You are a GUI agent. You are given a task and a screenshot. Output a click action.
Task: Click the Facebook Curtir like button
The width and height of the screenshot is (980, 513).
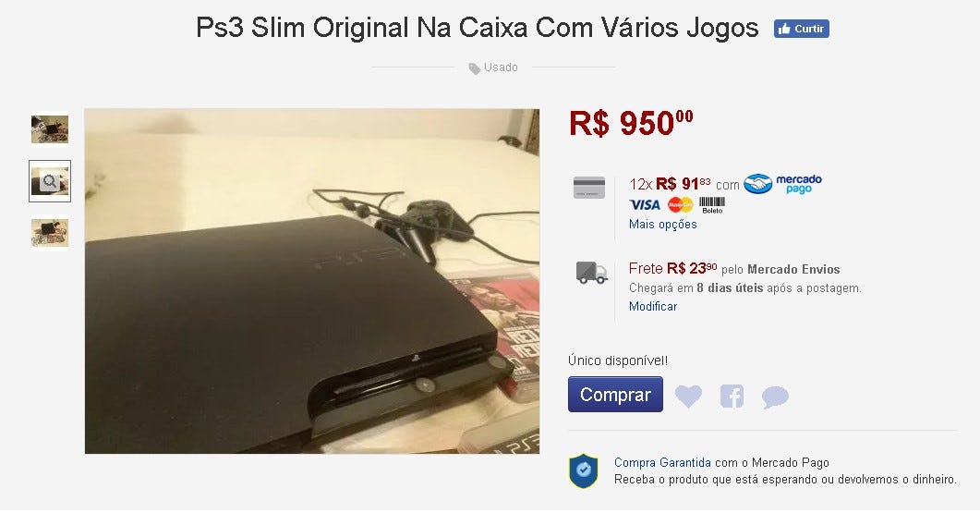click(x=801, y=29)
